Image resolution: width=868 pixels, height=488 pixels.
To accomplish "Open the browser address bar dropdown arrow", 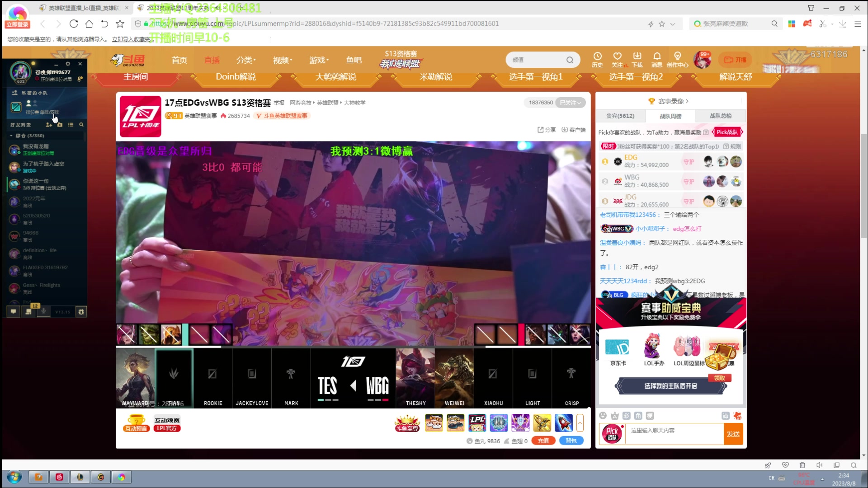I will [673, 24].
